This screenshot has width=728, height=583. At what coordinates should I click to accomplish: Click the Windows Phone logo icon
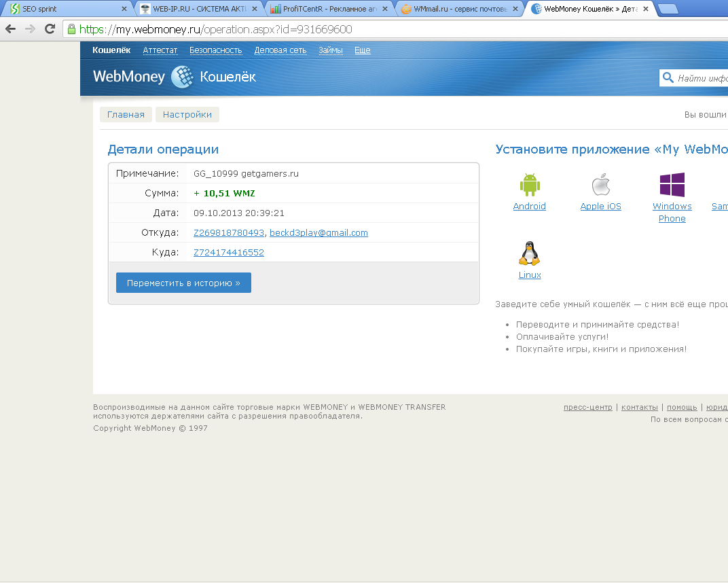(x=672, y=184)
